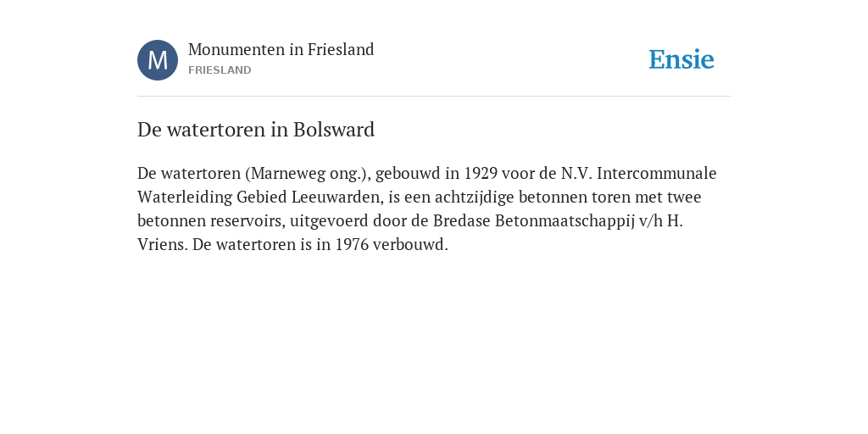Viewport: 868px width, 434px height.
Task: Click the word Bolsward in the heading
Action: (x=334, y=130)
